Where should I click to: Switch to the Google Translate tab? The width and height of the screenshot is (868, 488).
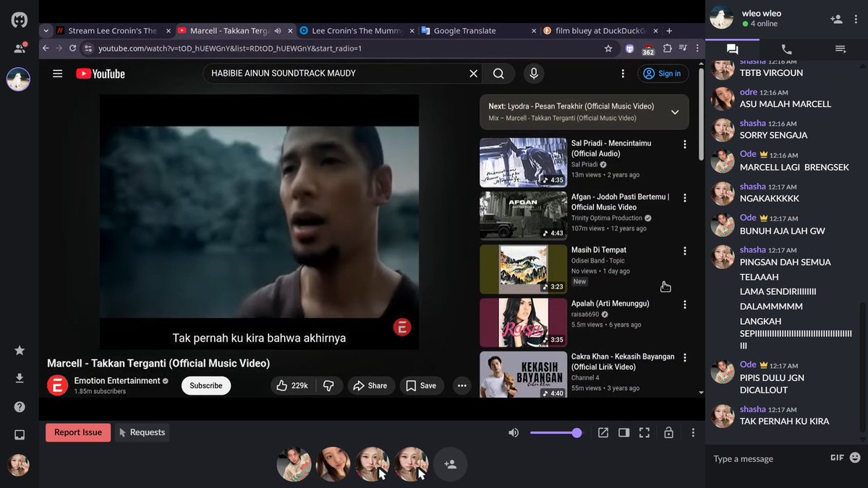(477, 31)
